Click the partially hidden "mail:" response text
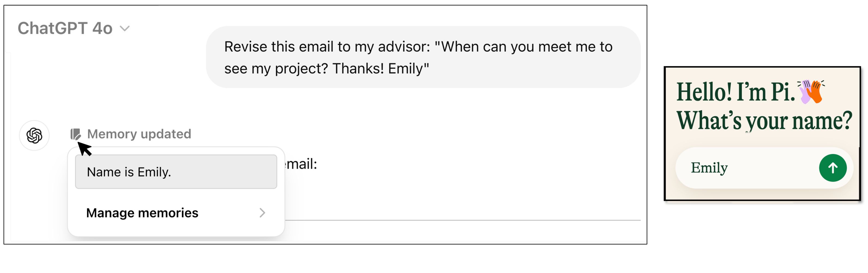Viewport: 868px width, 273px height. pos(302,164)
